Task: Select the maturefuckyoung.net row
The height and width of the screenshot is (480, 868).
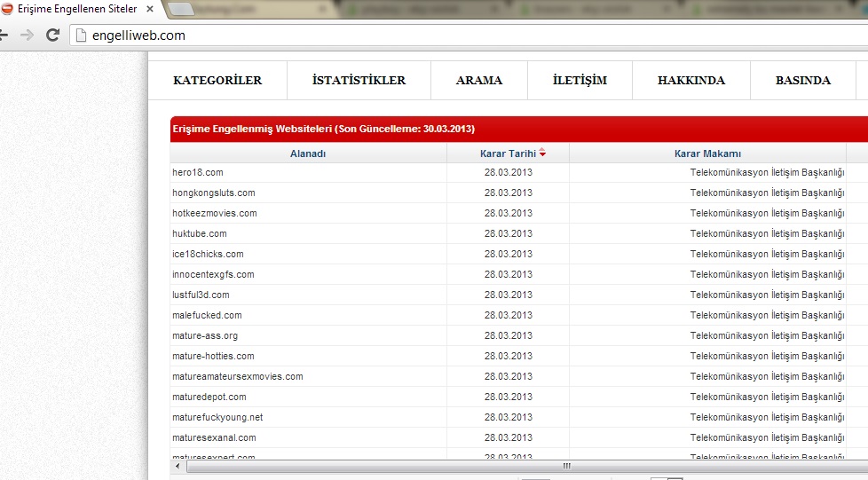Action: [x=519, y=418]
